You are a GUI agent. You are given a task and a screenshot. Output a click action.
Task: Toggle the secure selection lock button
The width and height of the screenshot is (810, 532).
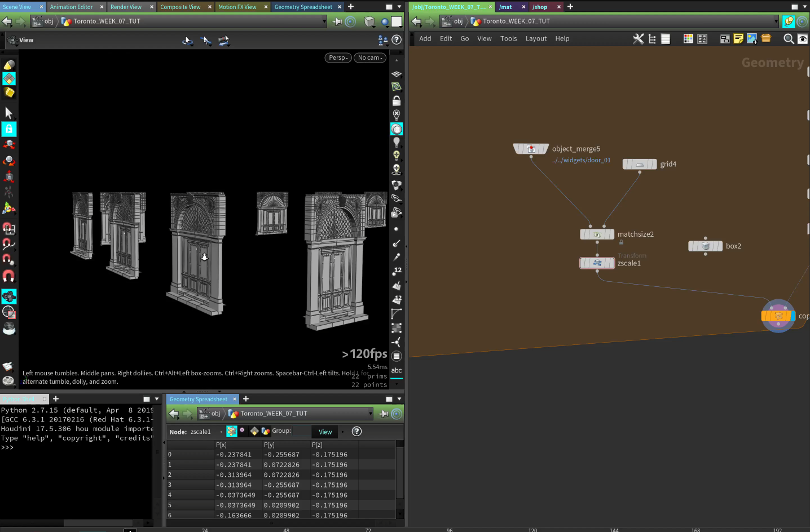point(9,129)
